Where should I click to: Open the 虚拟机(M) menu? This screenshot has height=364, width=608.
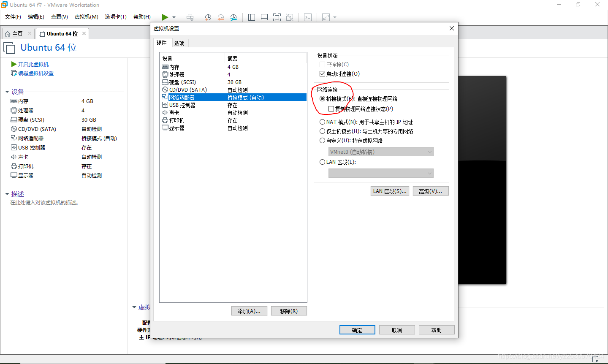[87, 17]
